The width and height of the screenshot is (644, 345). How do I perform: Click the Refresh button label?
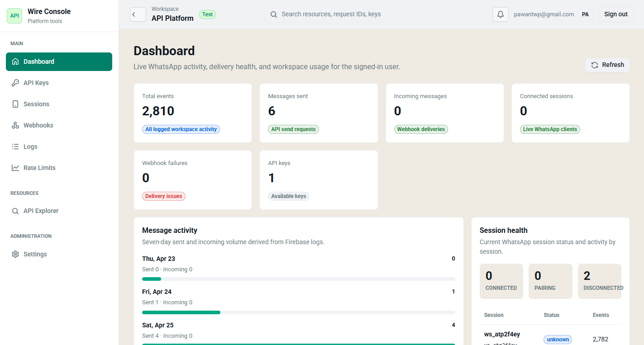613,65
